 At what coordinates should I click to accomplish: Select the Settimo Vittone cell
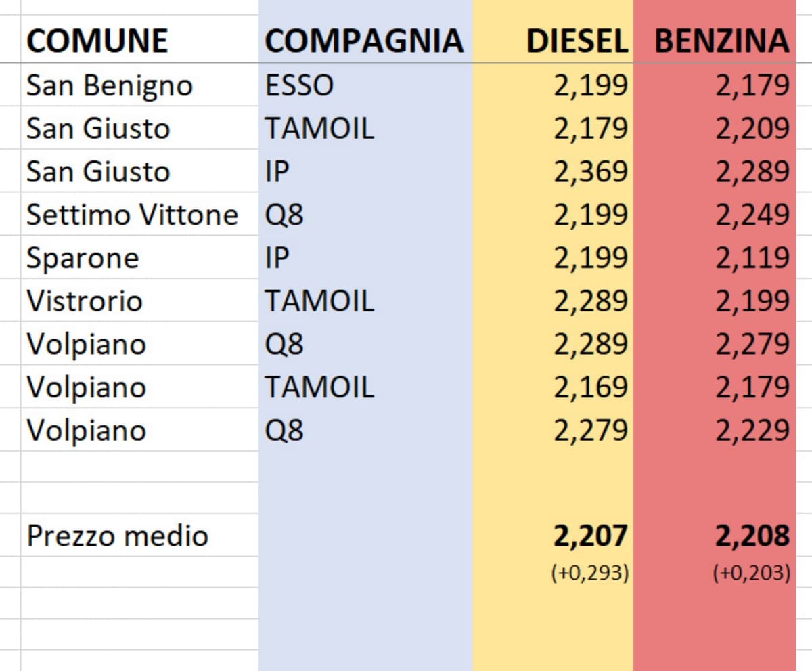(133, 215)
